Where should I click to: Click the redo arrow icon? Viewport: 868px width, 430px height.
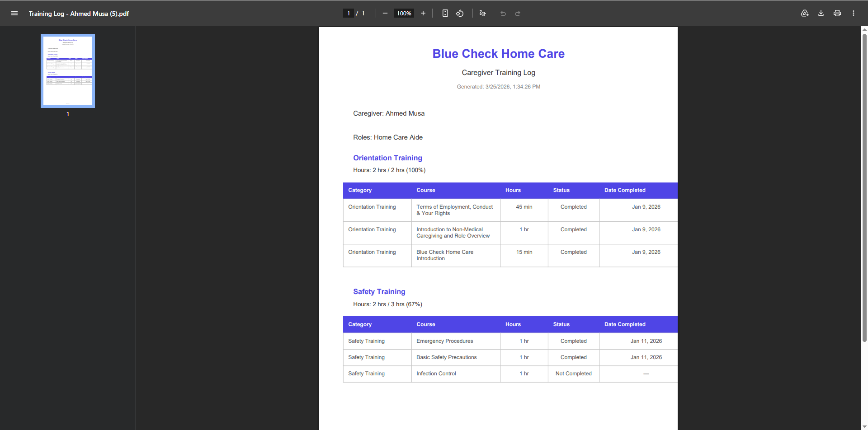click(x=518, y=14)
